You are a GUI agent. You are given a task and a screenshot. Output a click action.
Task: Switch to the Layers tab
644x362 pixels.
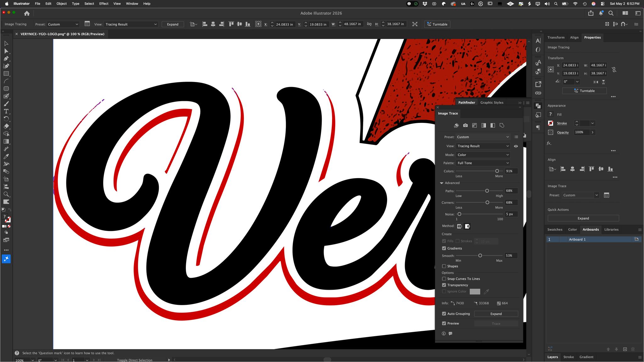552,357
